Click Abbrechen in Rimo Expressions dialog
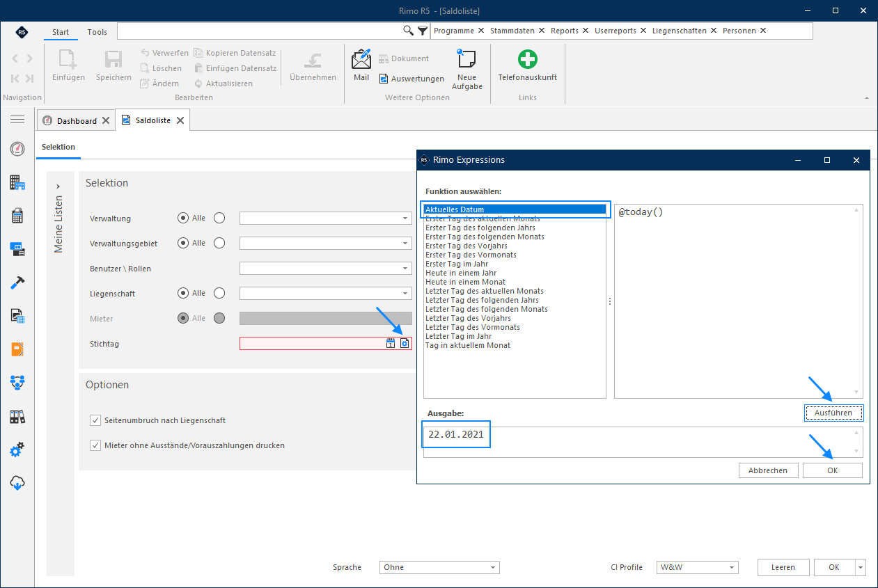878x588 pixels. (x=768, y=470)
